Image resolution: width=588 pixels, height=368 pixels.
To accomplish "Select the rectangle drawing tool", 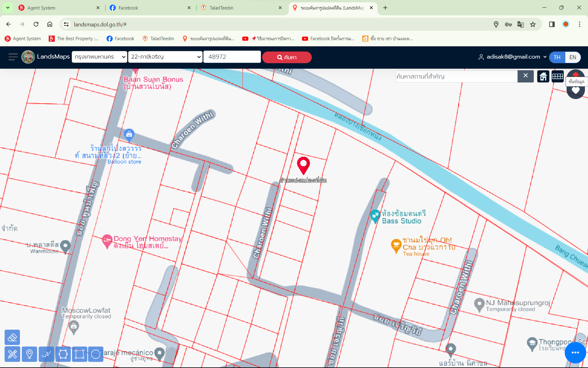I will (80, 354).
